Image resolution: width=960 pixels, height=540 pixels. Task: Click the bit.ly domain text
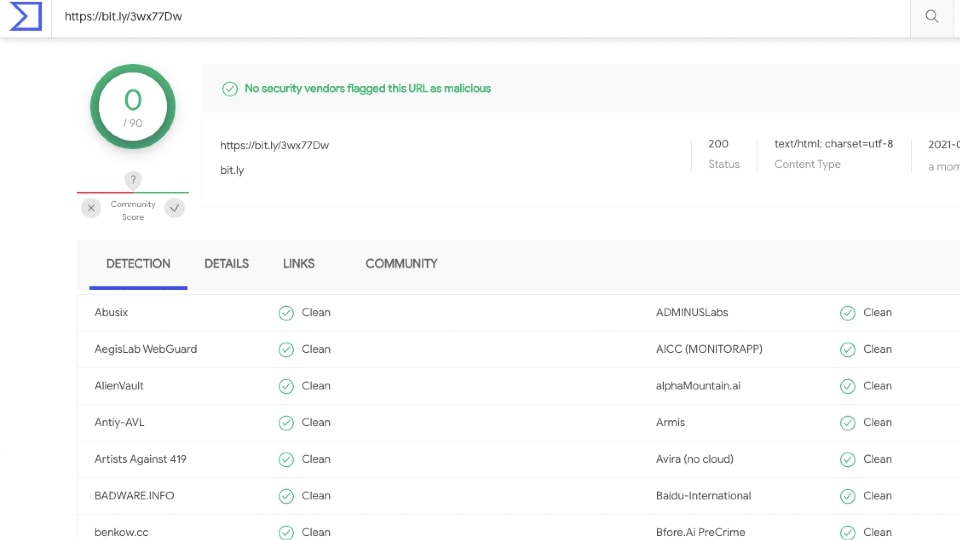232,170
